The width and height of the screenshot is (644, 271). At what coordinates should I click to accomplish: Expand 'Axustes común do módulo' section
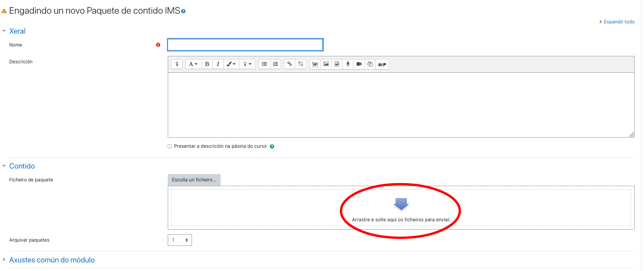pyautogui.click(x=52, y=260)
